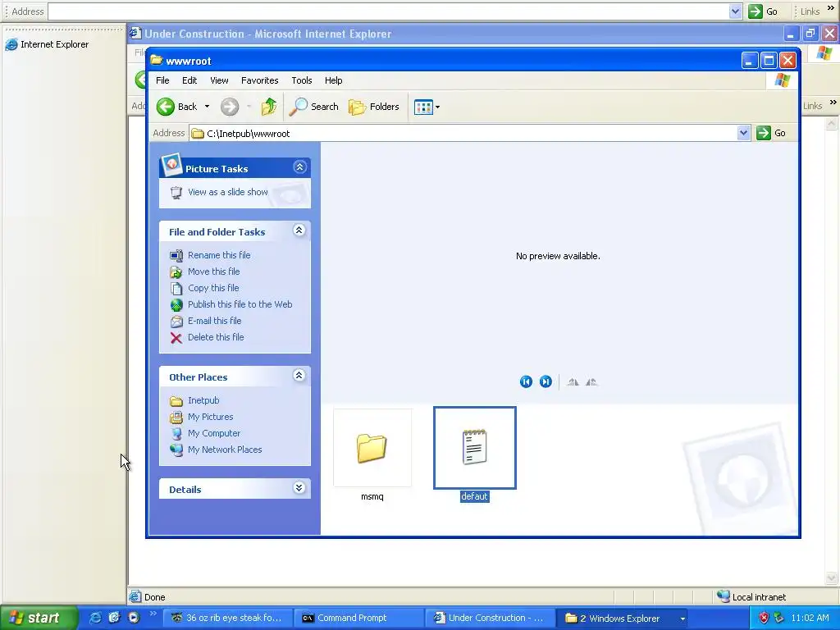Expand the top Links toolbar chevron
Image resolution: width=840 pixels, height=630 pixels.
pyautogui.click(x=831, y=8)
